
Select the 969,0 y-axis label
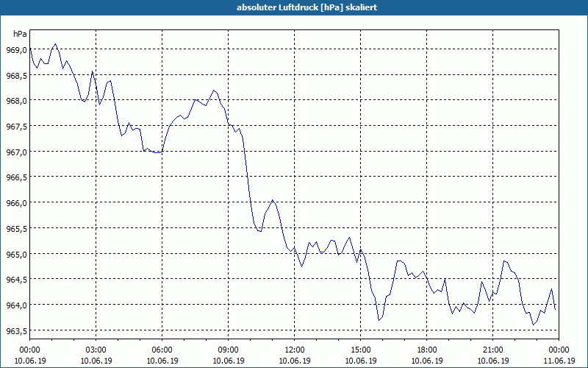(x=17, y=50)
